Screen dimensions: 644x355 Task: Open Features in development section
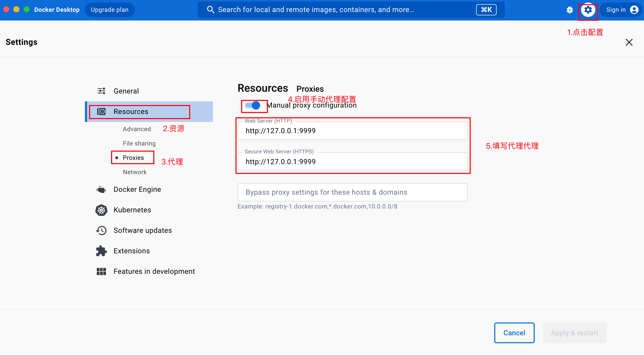(149, 272)
